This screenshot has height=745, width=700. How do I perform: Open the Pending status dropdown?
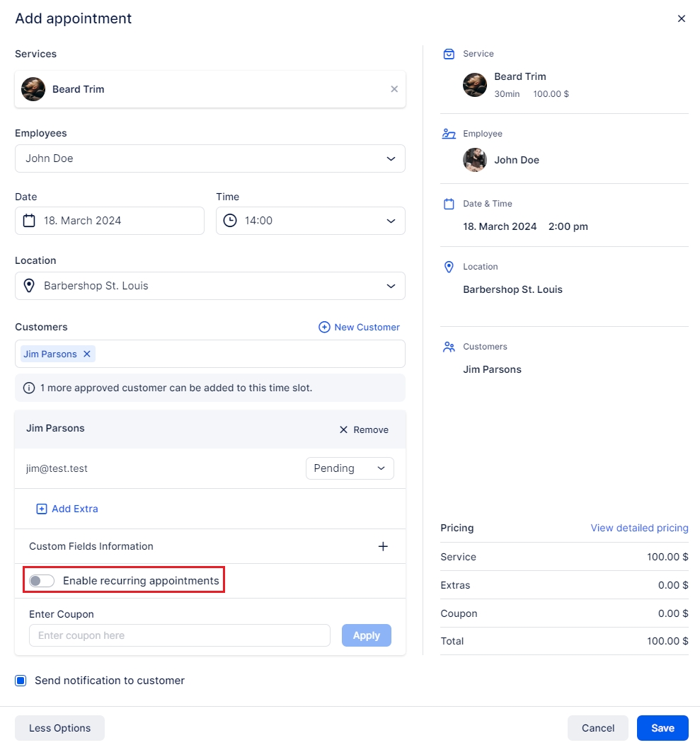pyautogui.click(x=350, y=468)
